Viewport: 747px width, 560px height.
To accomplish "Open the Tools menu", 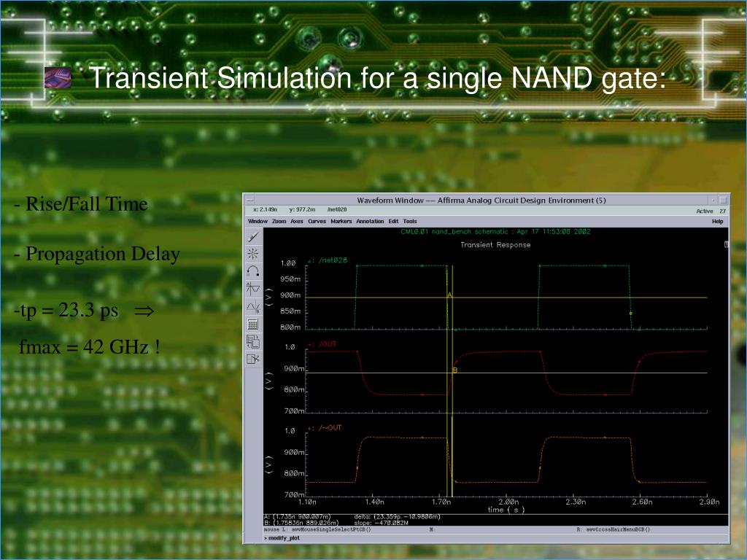I will point(410,222).
